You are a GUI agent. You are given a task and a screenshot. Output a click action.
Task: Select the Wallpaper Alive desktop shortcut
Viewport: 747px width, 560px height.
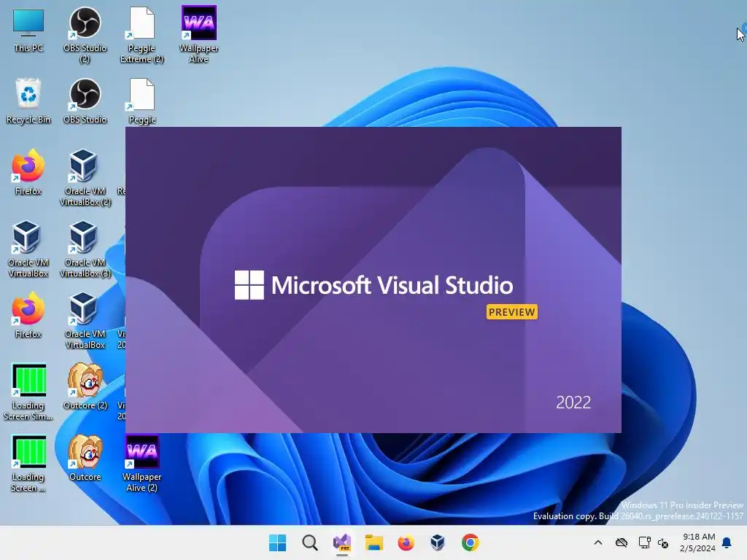[198, 34]
